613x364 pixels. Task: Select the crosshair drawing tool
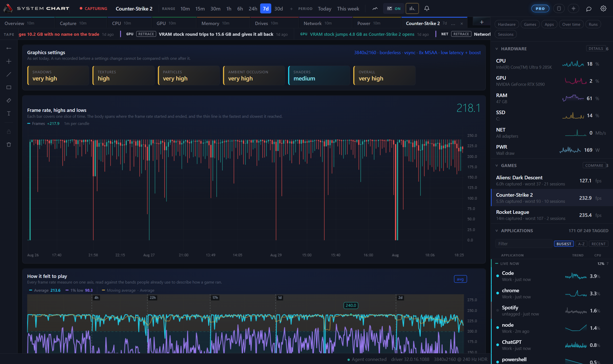[x=9, y=61]
